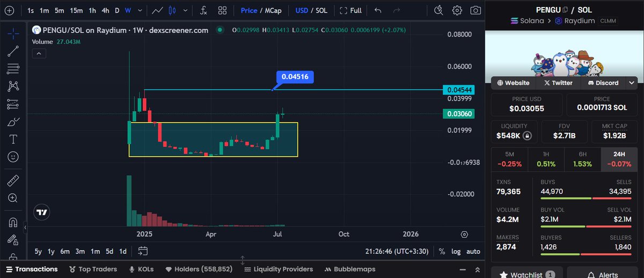Open the indicators fx menu

(x=204, y=10)
